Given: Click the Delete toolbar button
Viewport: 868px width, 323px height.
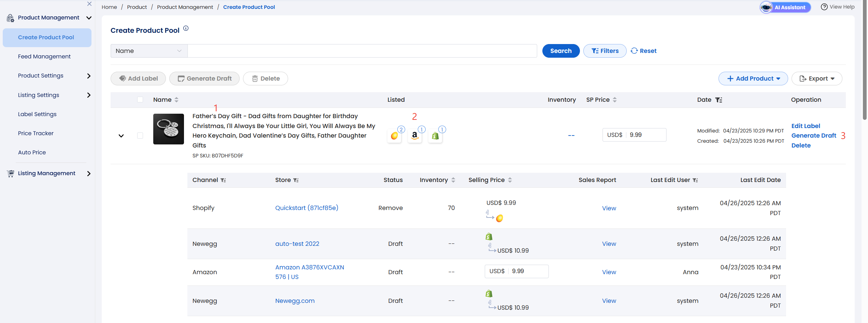Looking at the screenshot, I should (266, 79).
